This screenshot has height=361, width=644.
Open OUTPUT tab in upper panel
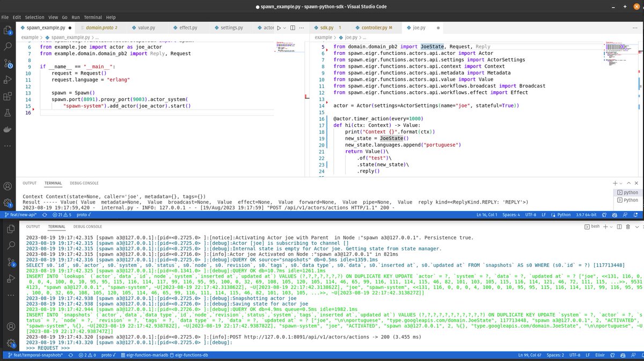pos(30,183)
